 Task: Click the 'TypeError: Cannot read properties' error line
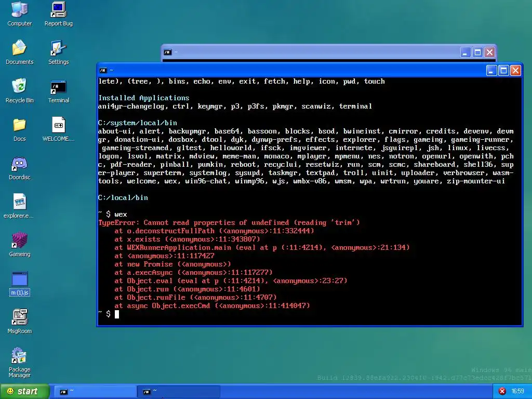coord(229,222)
